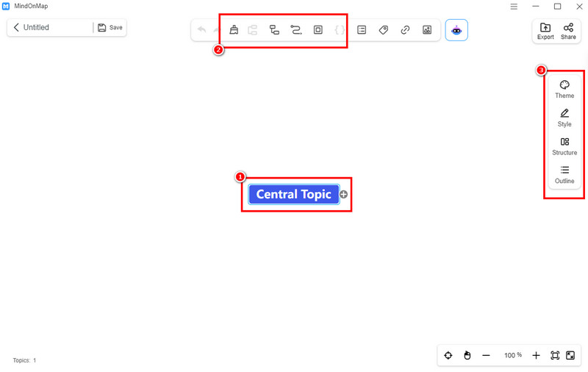Click the 100 % zoom value

tap(512, 355)
